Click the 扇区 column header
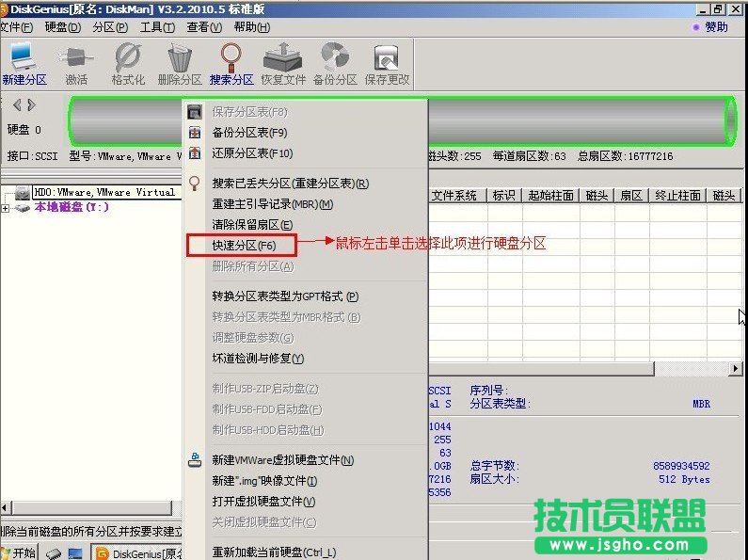748x560 pixels. tap(631, 196)
